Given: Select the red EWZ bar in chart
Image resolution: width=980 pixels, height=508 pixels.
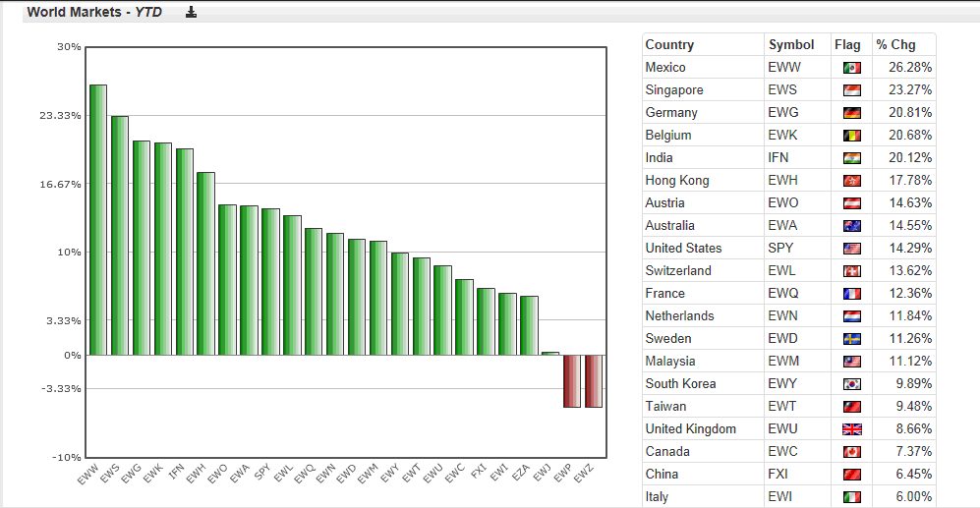Looking at the screenshot, I should click(594, 381).
